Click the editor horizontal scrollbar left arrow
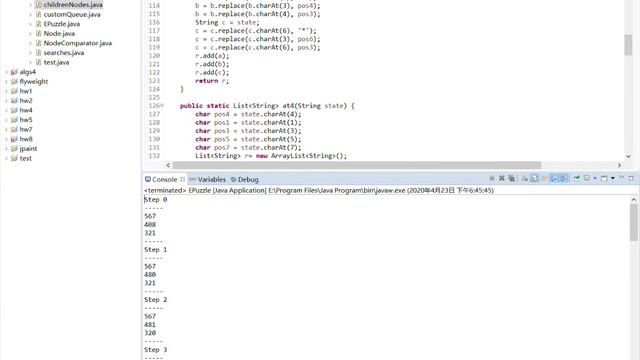Viewport: 640px width, 360px height. [x=168, y=165]
